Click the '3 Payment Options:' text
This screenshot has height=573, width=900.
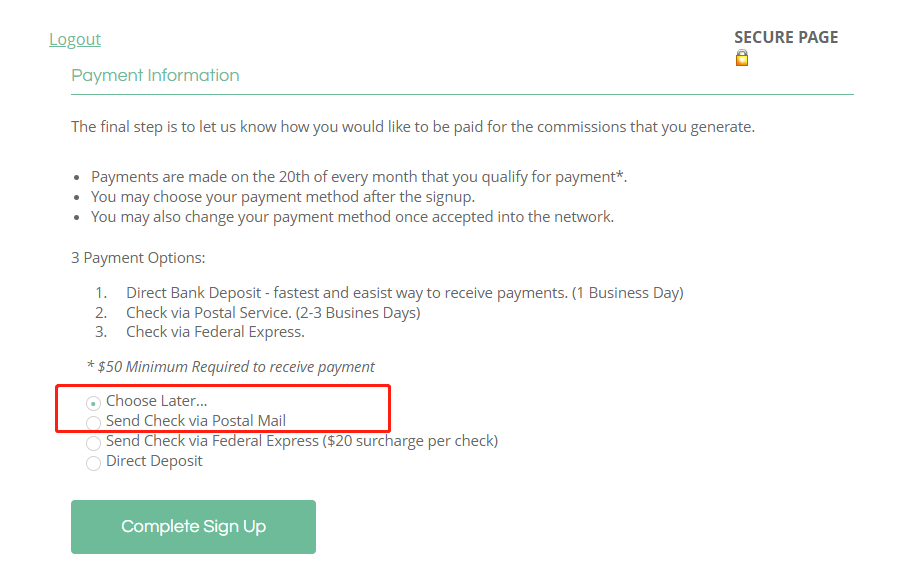(138, 258)
